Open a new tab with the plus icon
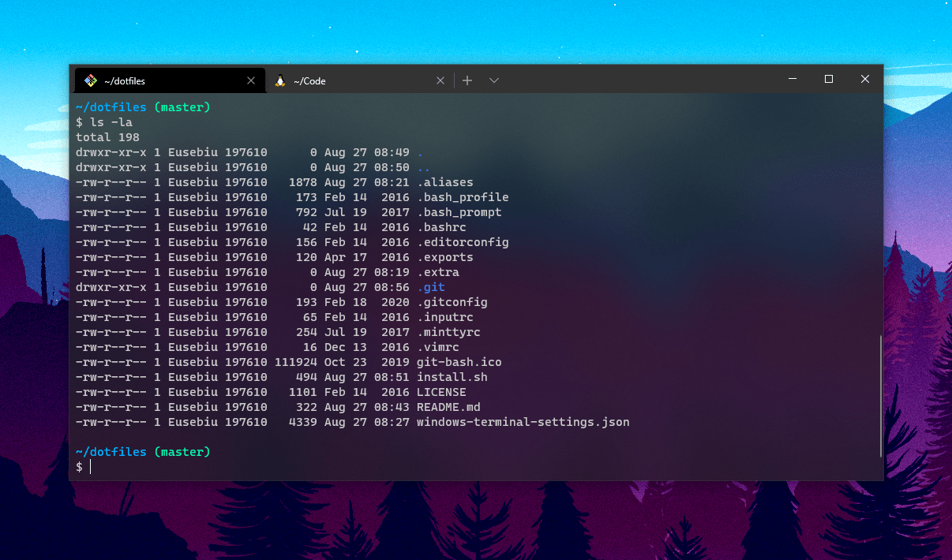The height and width of the screenshot is (560, 952). (467, 80)
